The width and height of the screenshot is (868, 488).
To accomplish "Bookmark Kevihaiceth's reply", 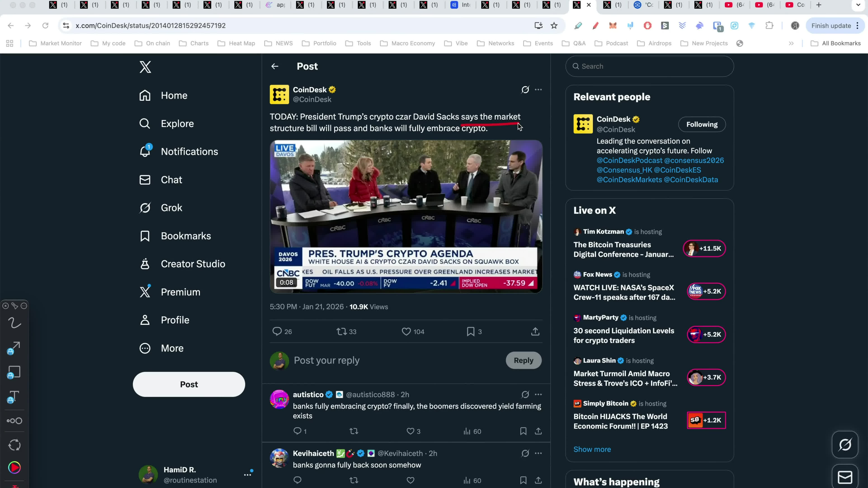I will tap(523, 480).
